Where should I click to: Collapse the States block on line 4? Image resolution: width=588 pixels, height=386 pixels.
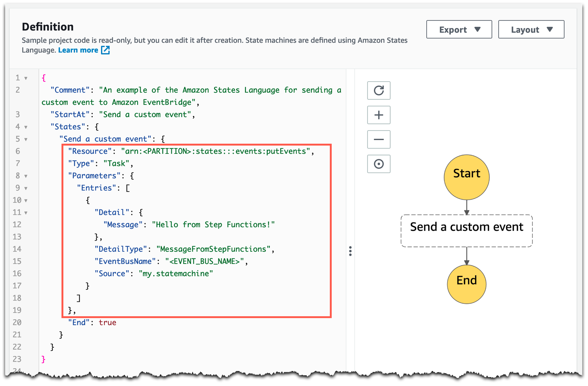(26, 127)
